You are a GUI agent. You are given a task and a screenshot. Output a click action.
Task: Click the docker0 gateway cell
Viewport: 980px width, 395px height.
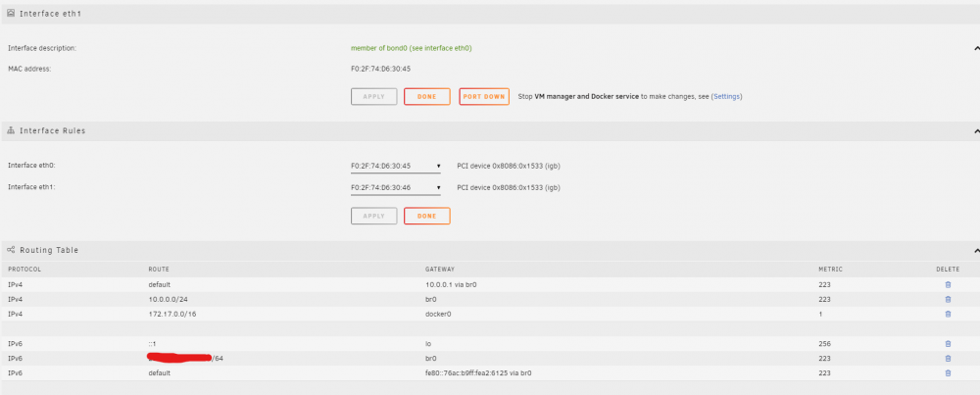(x=437, y=314)
